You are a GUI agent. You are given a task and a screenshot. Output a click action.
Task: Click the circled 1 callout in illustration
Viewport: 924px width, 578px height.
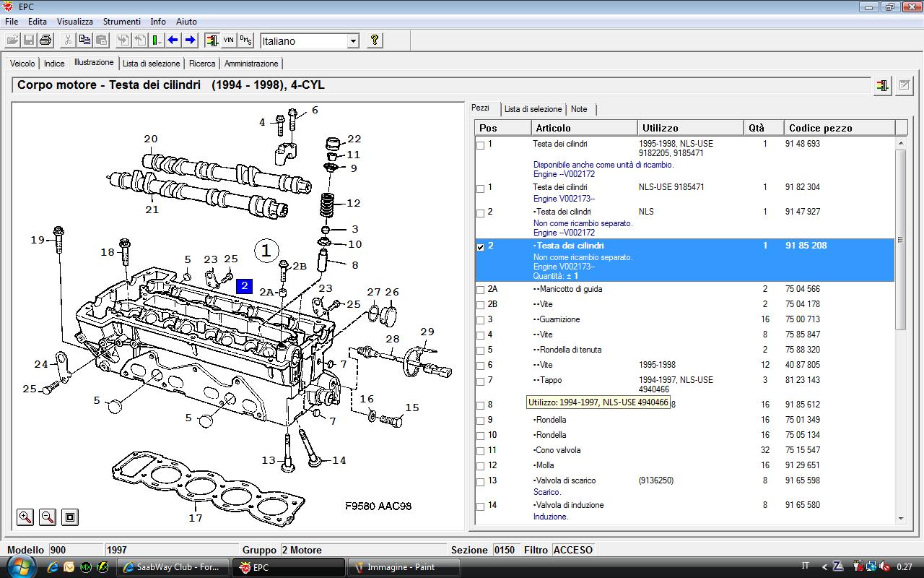266,251
